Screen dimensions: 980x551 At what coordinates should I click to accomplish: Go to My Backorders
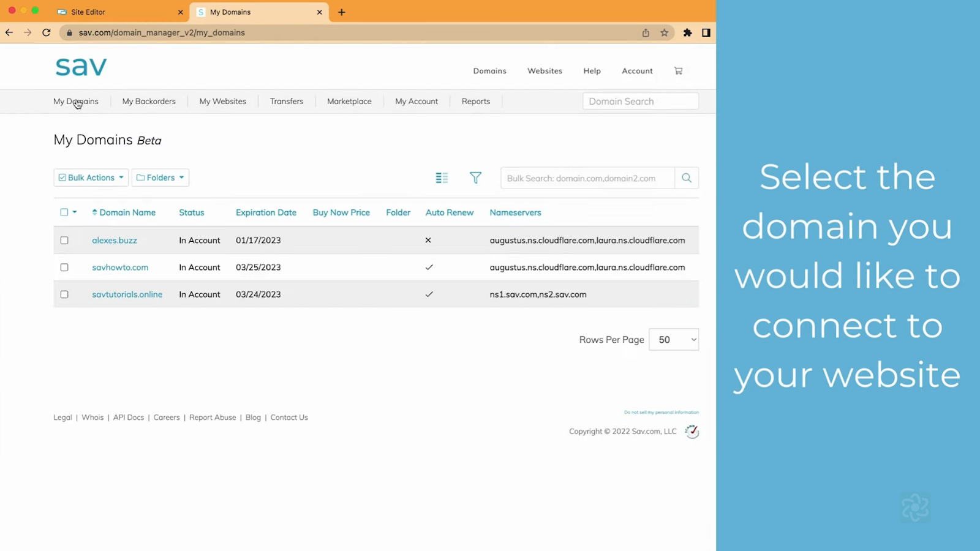pyautogui.click(x=149, y=102)
